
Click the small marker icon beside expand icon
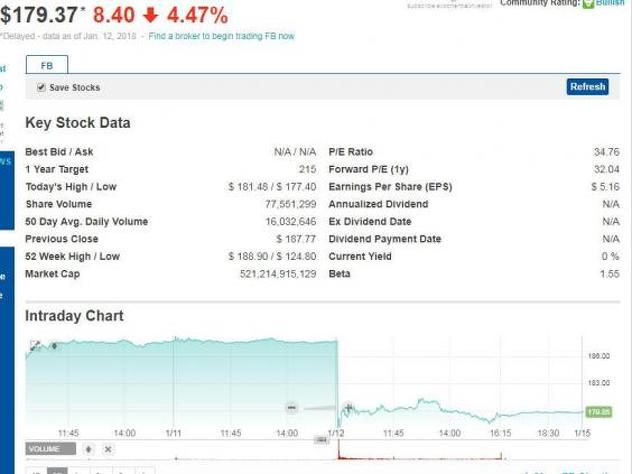point(54,346)
